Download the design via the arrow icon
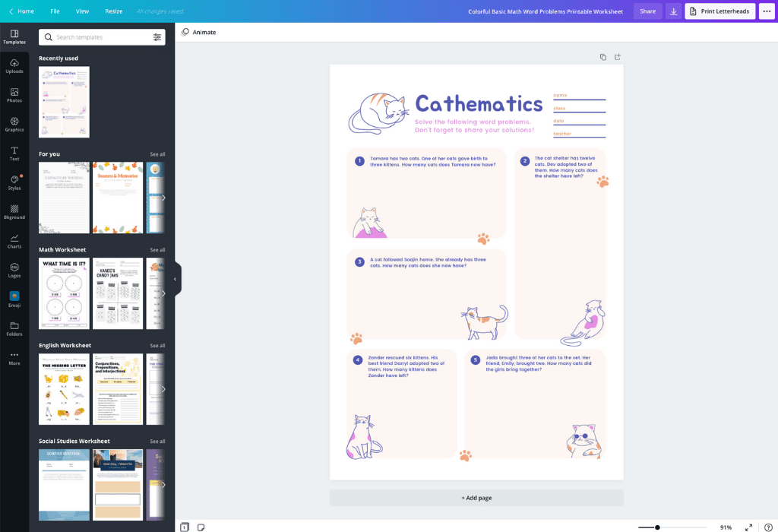The height and width of the screenshot is (532, 778). pos(673,11)
